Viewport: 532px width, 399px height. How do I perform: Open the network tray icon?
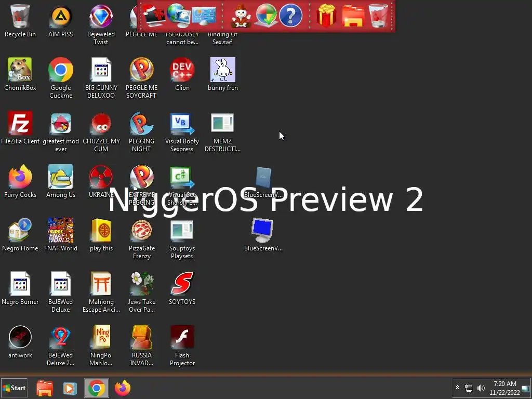469,388
